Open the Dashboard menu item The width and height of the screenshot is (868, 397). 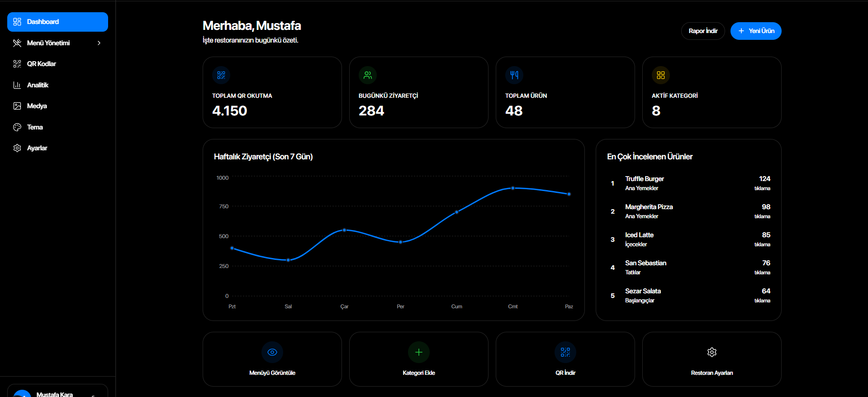coord(57,22)
